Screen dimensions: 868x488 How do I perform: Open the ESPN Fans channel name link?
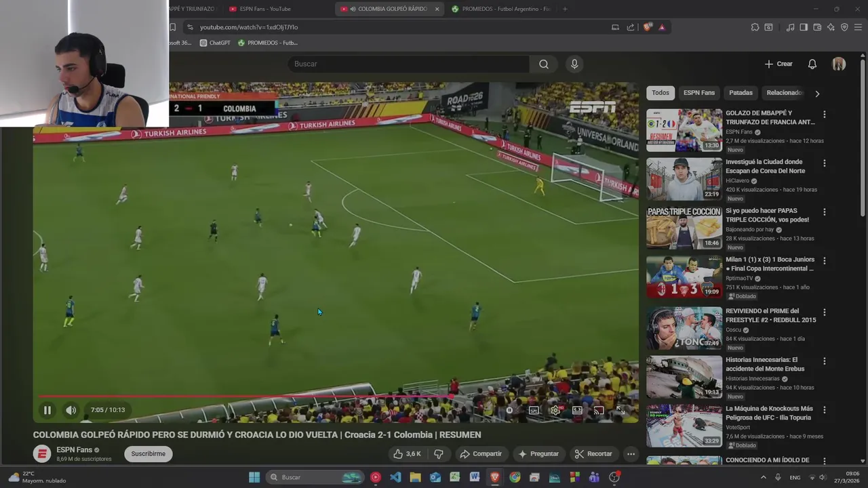[74, 450]
